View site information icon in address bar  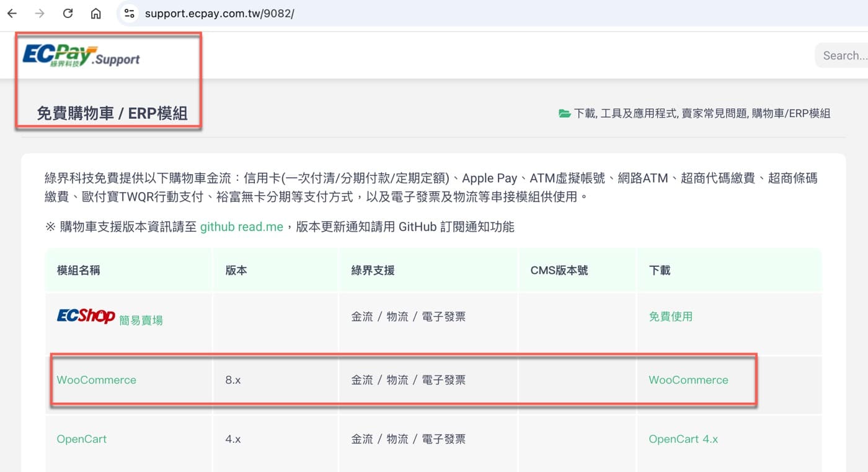[129, 13]
